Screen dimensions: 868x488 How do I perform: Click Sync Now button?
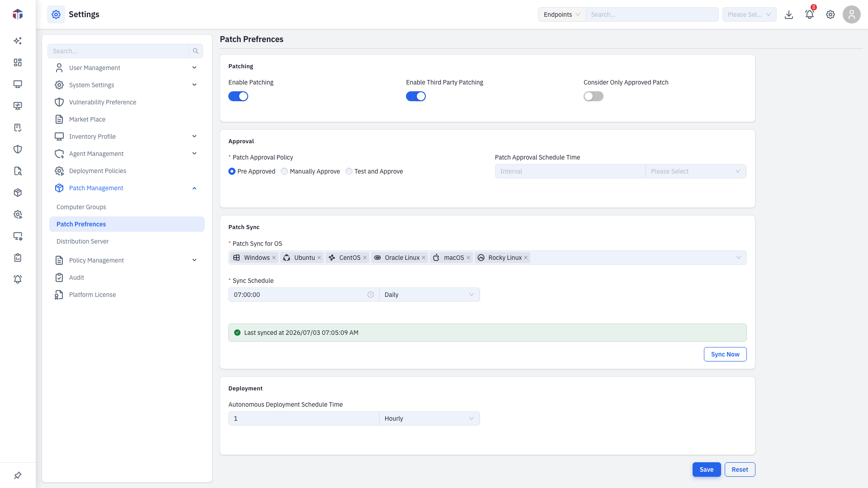[725, 354]
